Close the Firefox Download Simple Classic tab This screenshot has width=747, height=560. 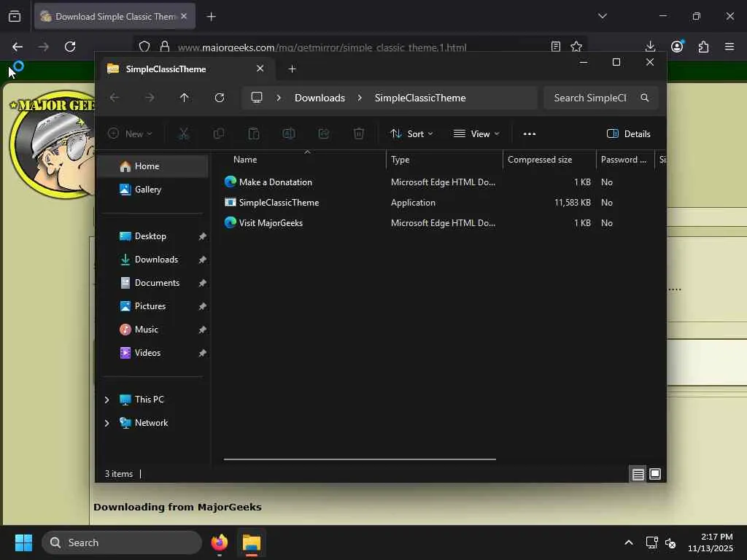(x=184, y=16)
